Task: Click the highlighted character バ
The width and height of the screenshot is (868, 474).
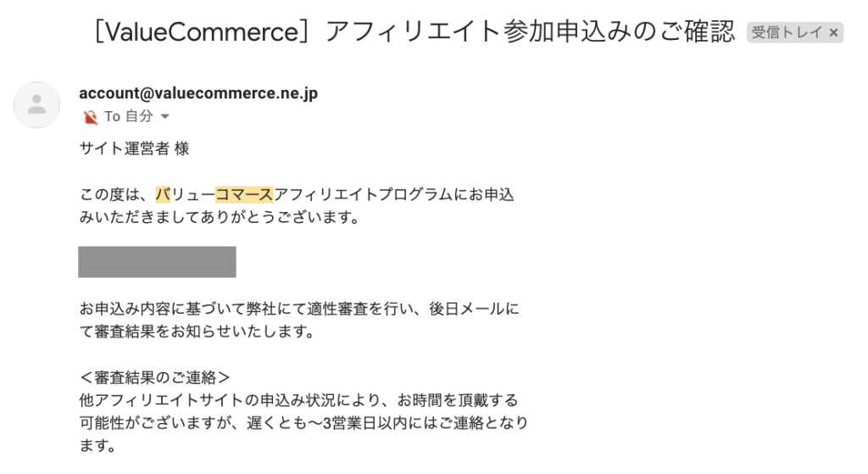Action: (163, 194)
